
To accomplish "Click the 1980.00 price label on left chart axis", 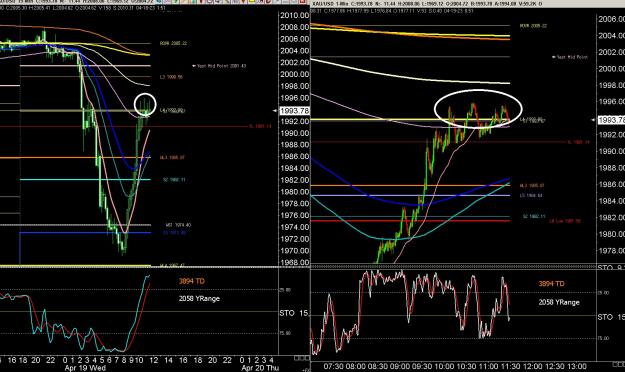I will click(295, 192).
